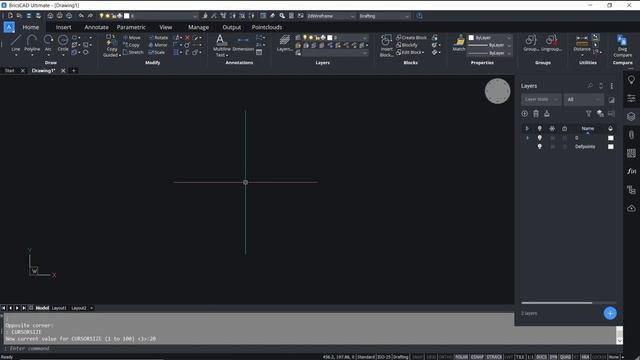Viewport: 640px width, 360px height.
Task: Click the Rotate tool
Action: coord(158,38)
